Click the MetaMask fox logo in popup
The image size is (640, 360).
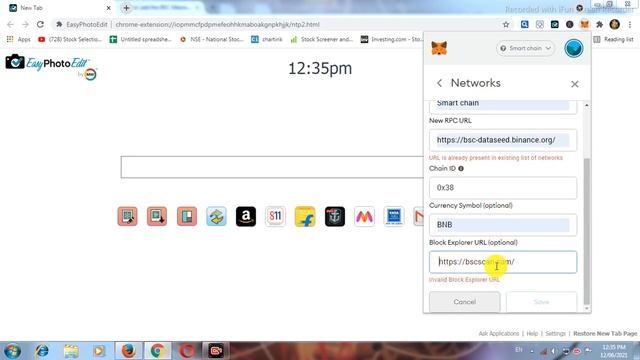439,48
